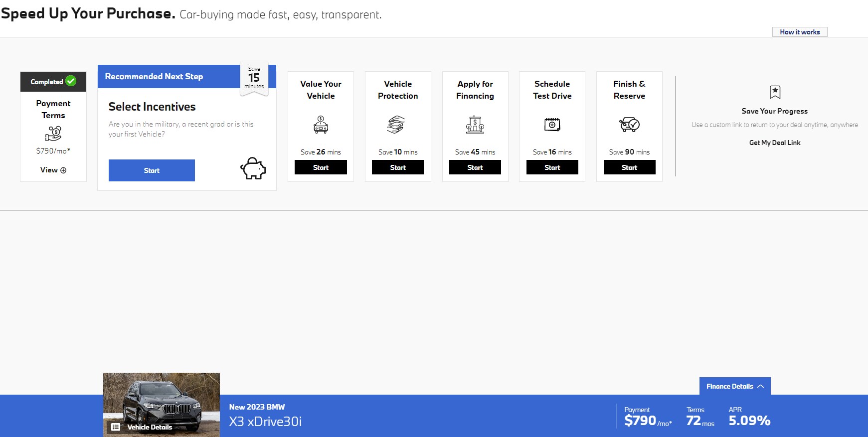
Task: Click the Finish & Reserve car-check icon
Action: tap(629, 125)
